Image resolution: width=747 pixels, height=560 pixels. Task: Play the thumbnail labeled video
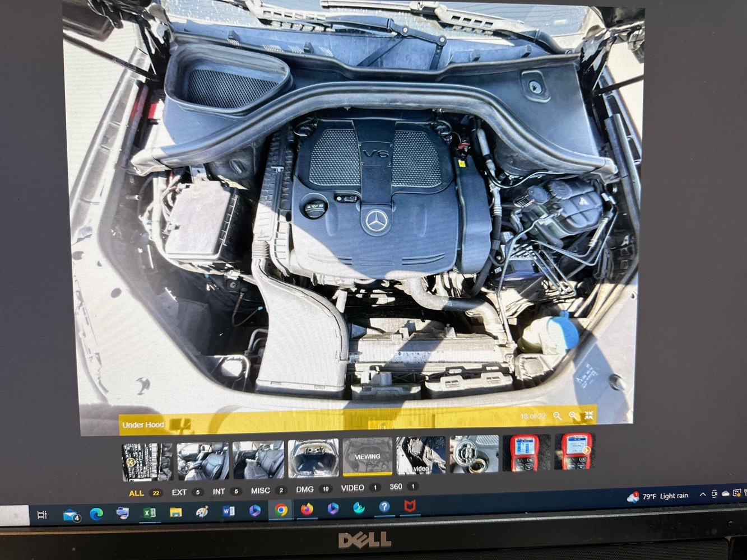pyautogui.click(x=421, y=455)
